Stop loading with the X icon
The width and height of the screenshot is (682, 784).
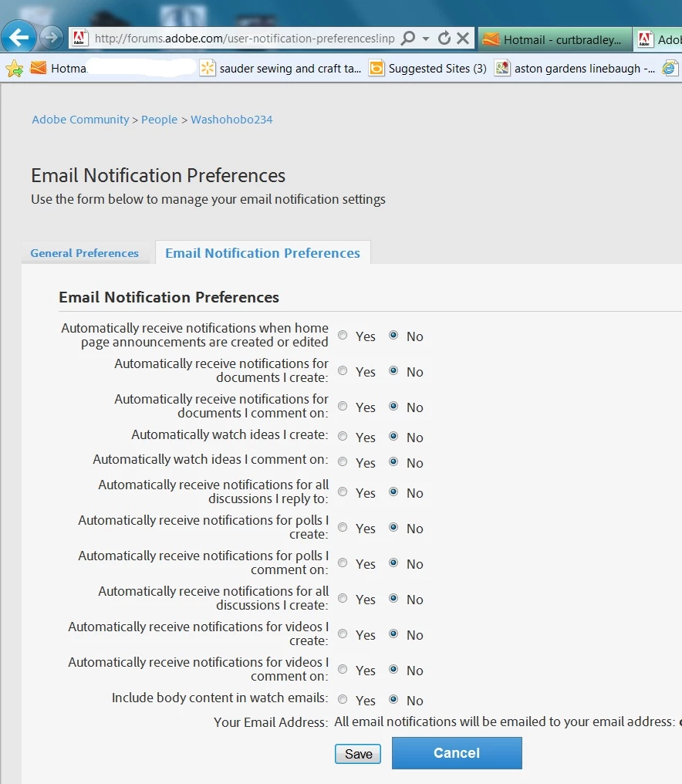(463, 38)
